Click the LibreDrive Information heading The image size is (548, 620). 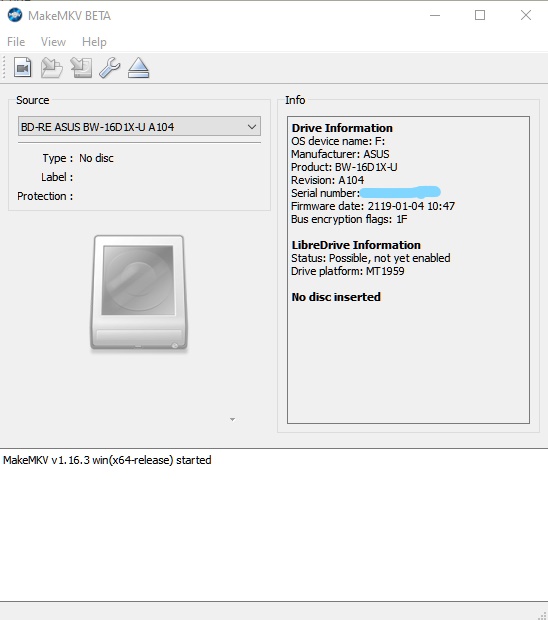click(356, 245)
